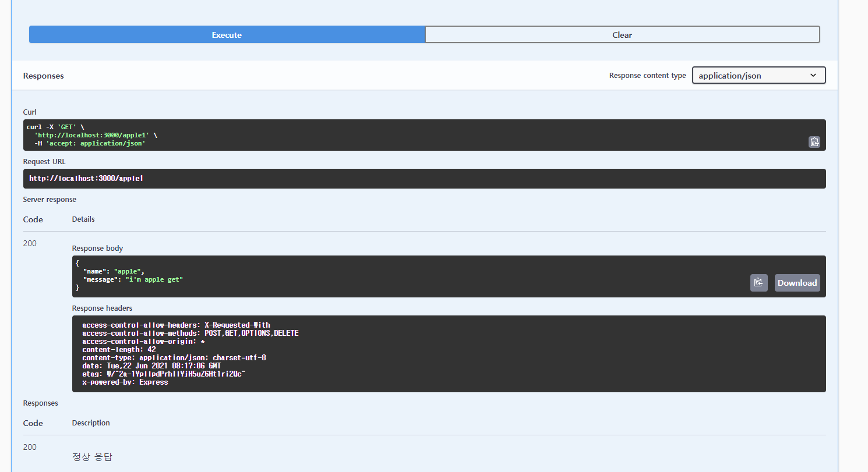Click the Response content type label
This screenshot has width=868, height=472.
647,76
